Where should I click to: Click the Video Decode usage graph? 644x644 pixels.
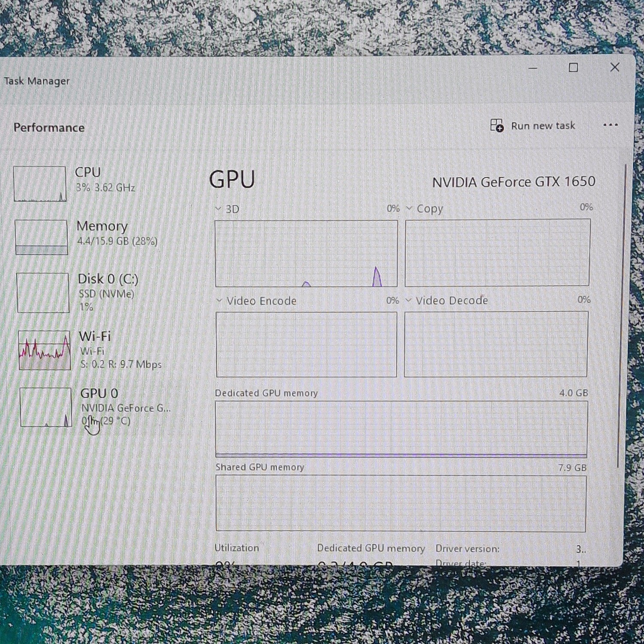[496, 344]
